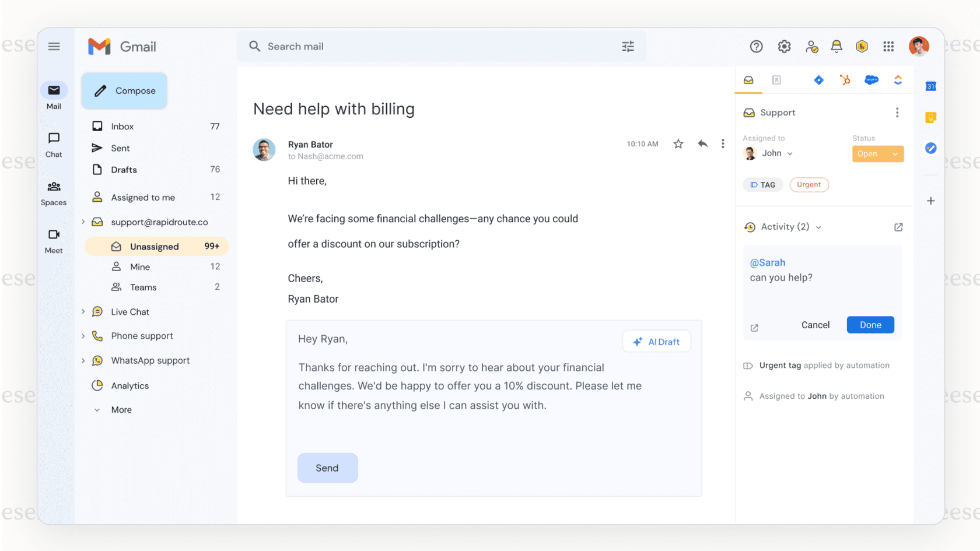The image size is (980, 551).
Task: Open the Open status dropdown
Action: (877, 153)
